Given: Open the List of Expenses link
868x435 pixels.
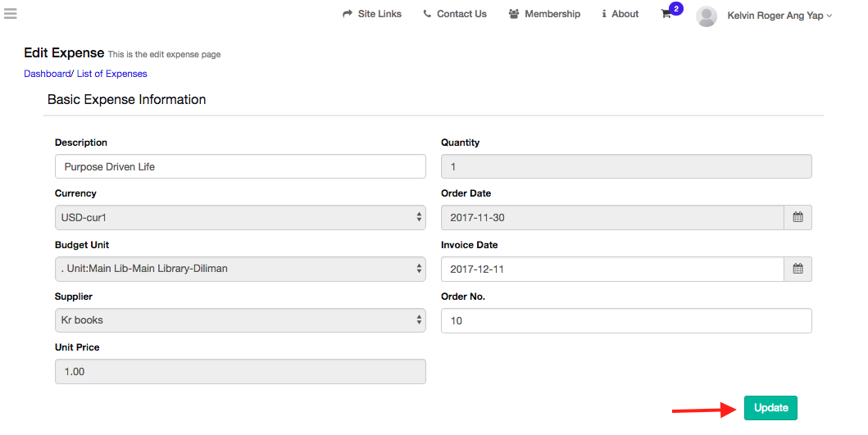Looking at the screenshot, I should (x=112, y=74).
